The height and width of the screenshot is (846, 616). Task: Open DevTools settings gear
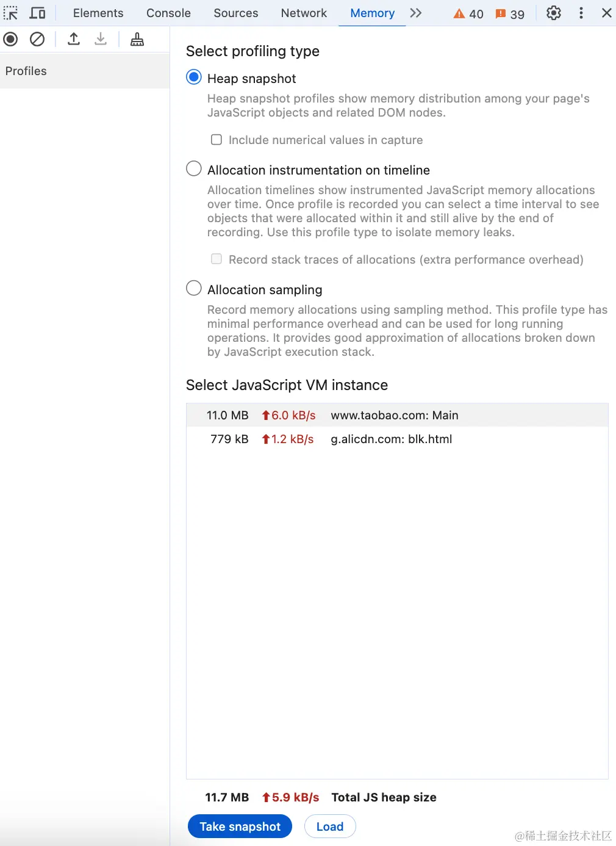[x=553, y=13]
